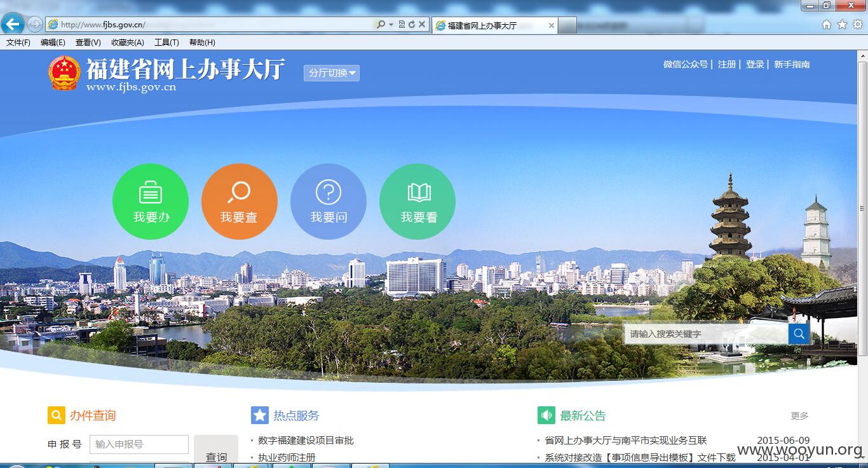
Task: Expand the 分厅切换 dropdown
Action: [x=332, y=72]
